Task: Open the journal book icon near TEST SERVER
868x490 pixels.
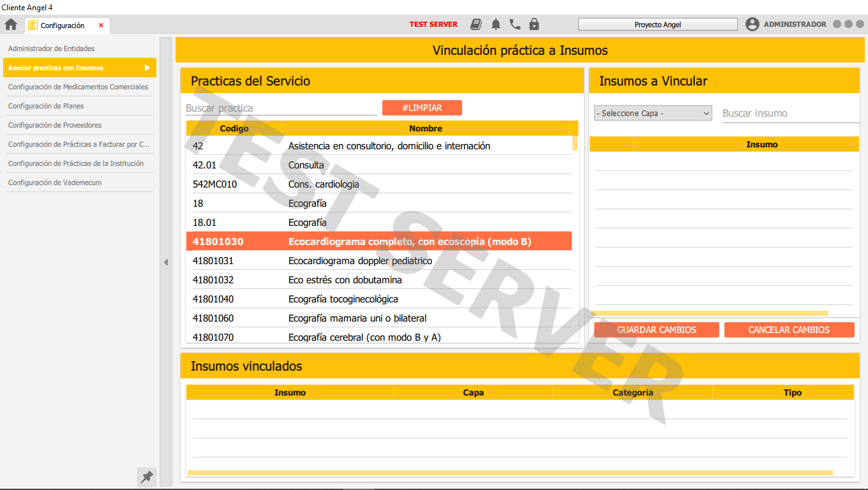Action: [x=476, y=24]
